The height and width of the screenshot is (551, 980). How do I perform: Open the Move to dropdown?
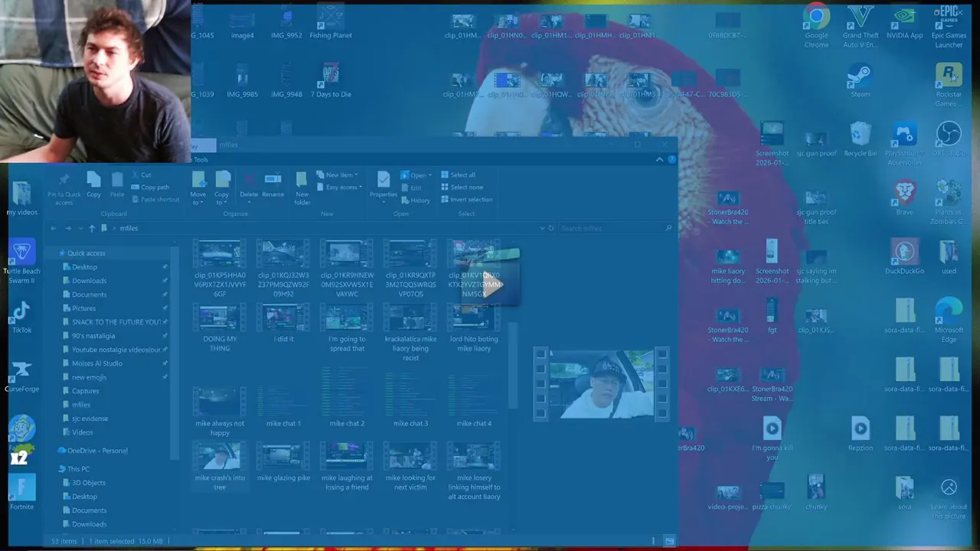pos(198,188)
